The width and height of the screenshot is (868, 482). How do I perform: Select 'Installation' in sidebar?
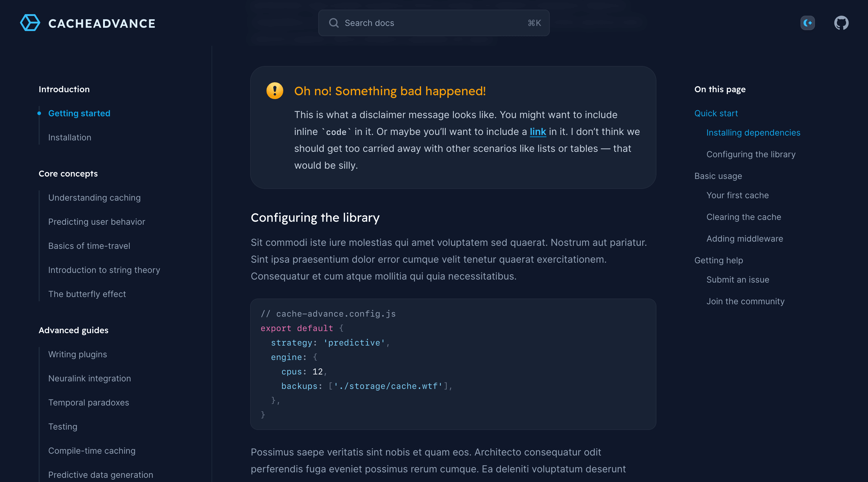(69, 137)
